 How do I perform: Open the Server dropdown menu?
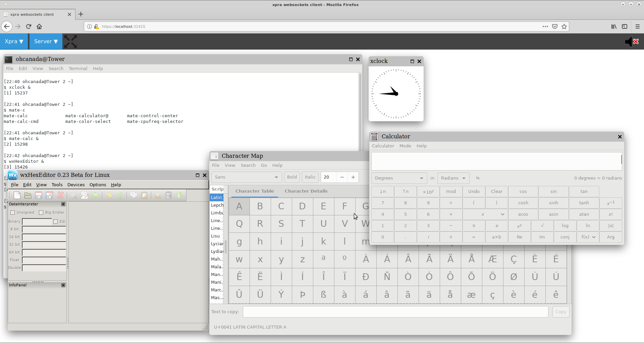pyautogui.click(x=46, y=42)
